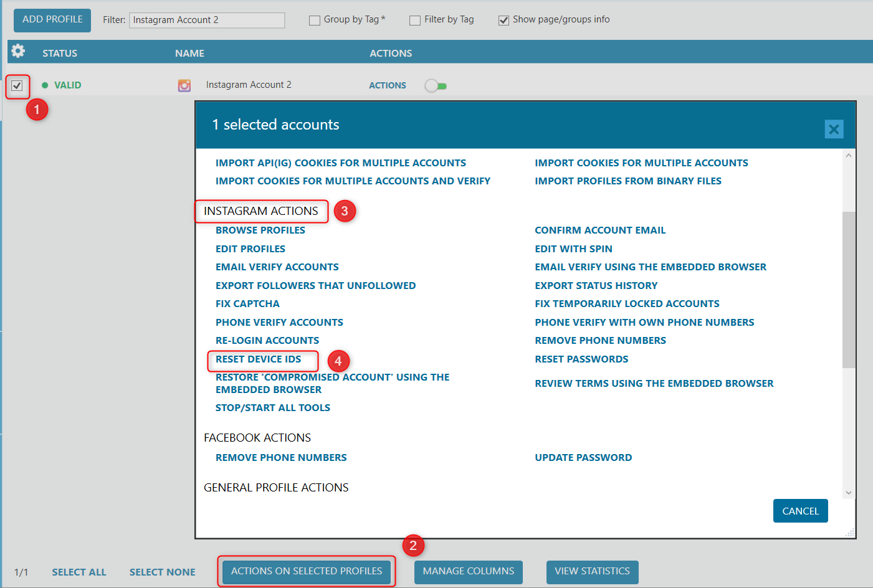The image size is (873, 588).
Task: Click the dialog vertical scrollbar thumb
Action: (849, 290)
